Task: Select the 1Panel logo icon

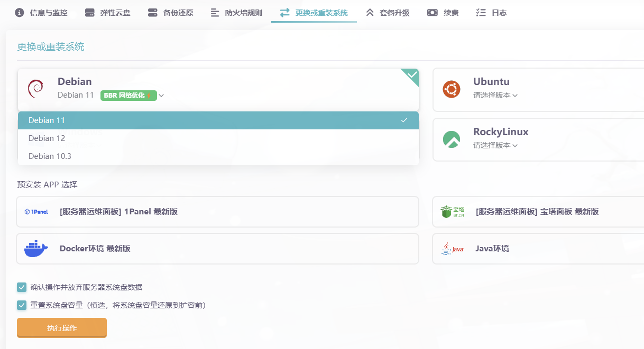Action: point(36,212)
